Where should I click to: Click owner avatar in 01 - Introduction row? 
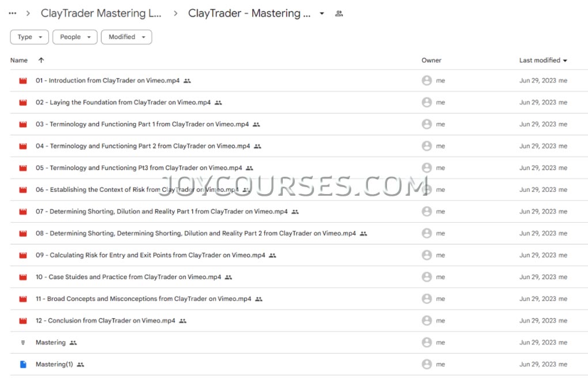click(x=427, y=81)
